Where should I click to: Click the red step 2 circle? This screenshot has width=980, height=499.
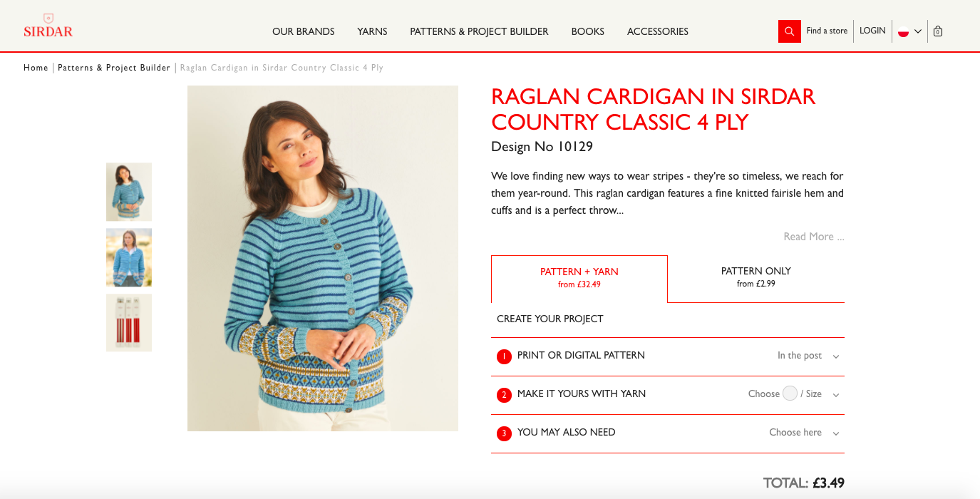[x=504, y=395]
